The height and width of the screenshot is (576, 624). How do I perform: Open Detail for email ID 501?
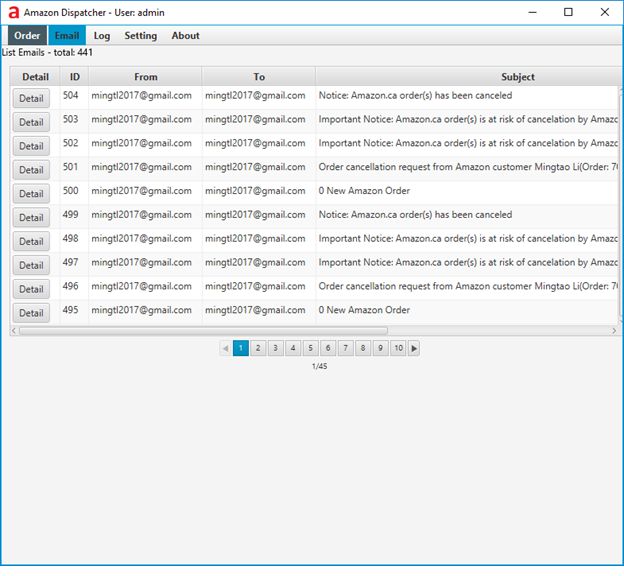pos(31,170)
